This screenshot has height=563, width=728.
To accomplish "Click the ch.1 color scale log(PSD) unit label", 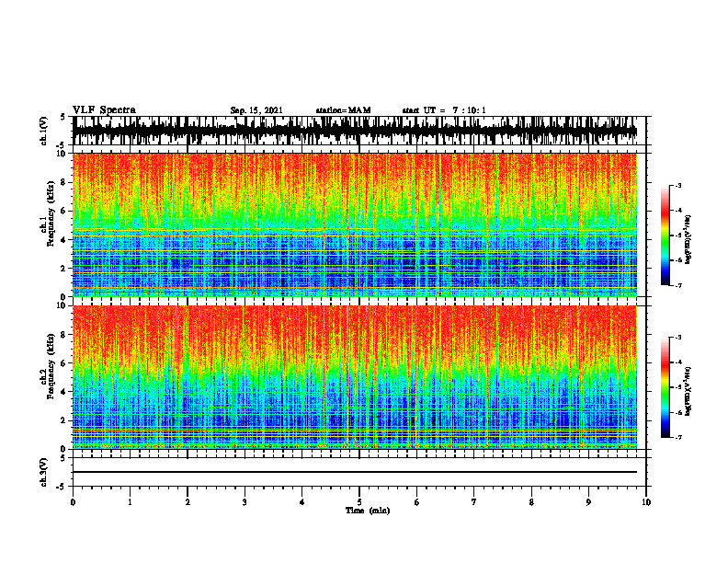I will tap(688, 240).
